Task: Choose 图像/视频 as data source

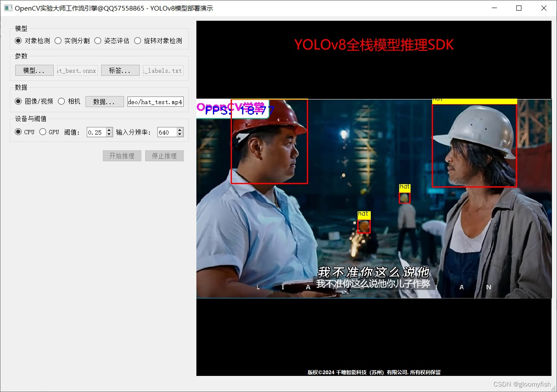Action: pos(18,101)
